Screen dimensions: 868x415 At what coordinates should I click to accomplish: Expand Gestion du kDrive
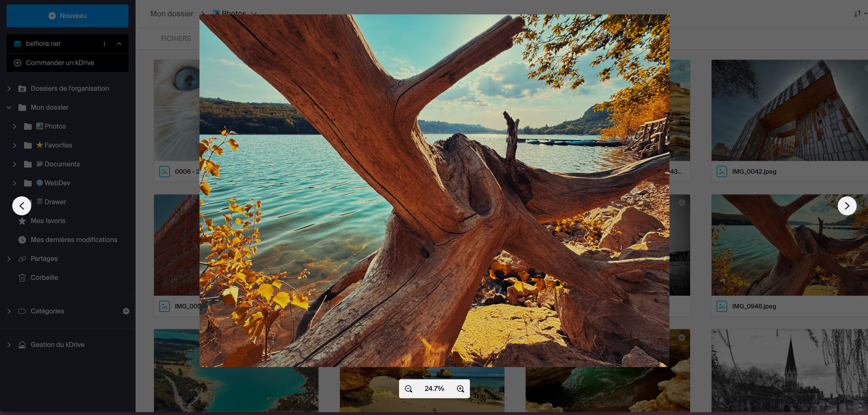[x=9, y=345]
